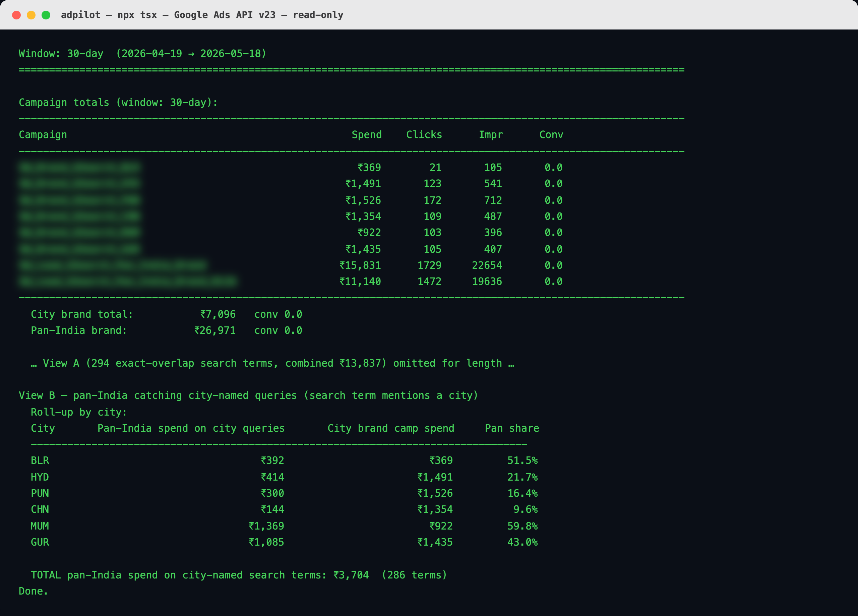Click the 'View B — pan-India catching' heading
Image resolution: width=858 pixels, height=616 pixels.
point(249,395)
